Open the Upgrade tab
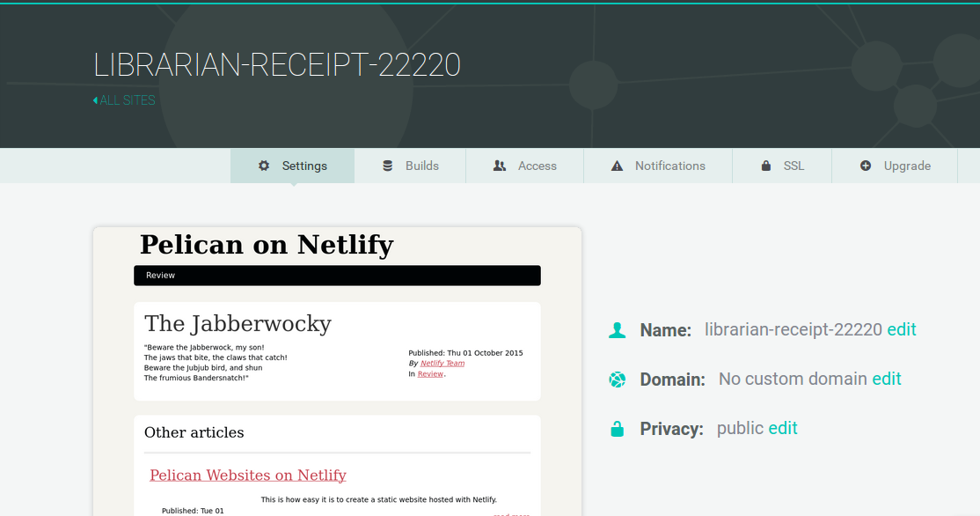 point(895,166)
